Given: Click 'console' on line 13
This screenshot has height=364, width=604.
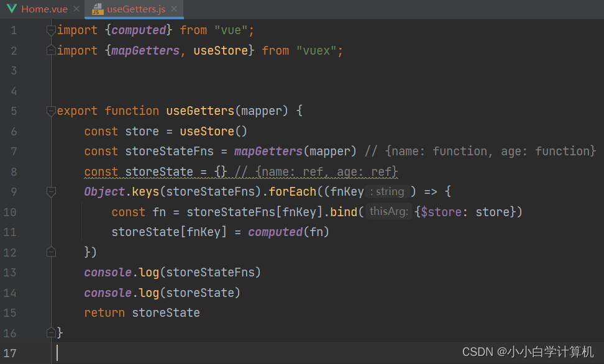Looking at the screenshot, I should (x=108, y=272).
